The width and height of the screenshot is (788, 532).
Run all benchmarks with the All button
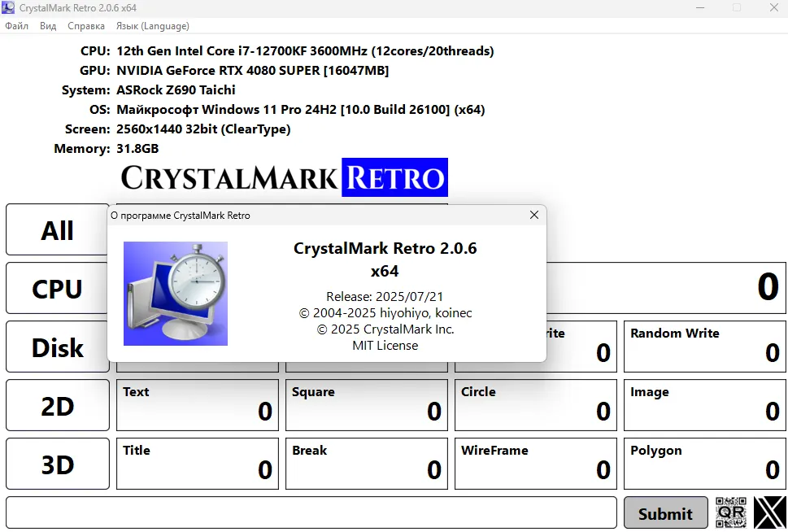pos(58,230)
